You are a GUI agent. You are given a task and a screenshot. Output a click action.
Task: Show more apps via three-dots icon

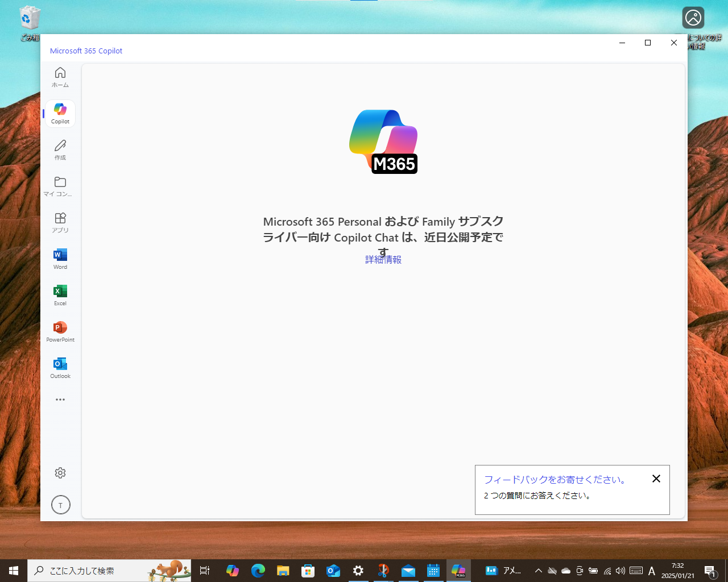60,400
